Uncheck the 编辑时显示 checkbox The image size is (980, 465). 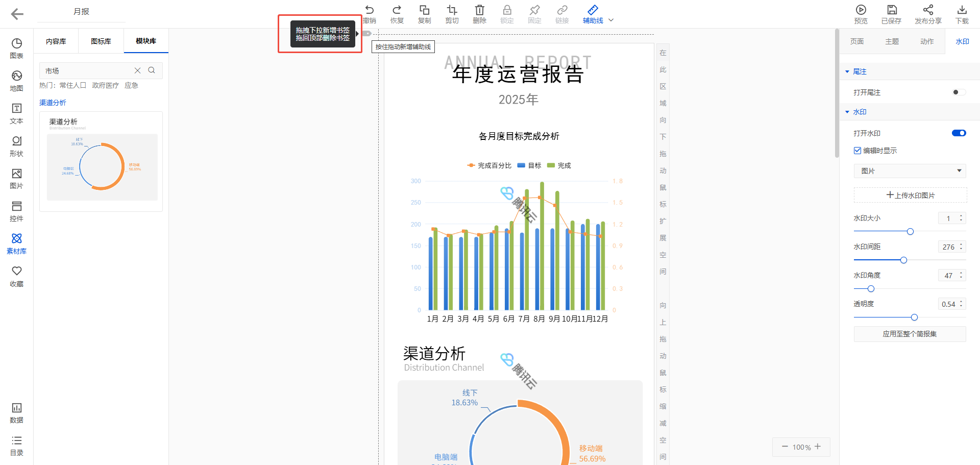[x=857, y=151]
